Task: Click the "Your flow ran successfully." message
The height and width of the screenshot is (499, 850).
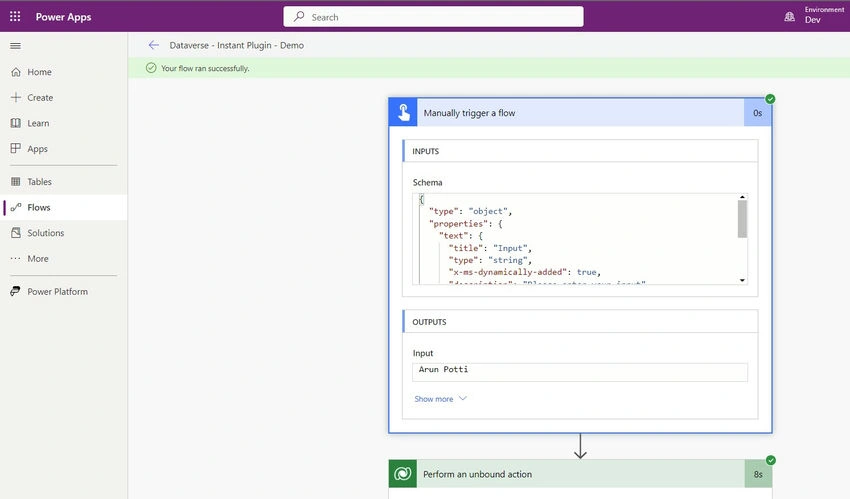Action: point(205,68)
